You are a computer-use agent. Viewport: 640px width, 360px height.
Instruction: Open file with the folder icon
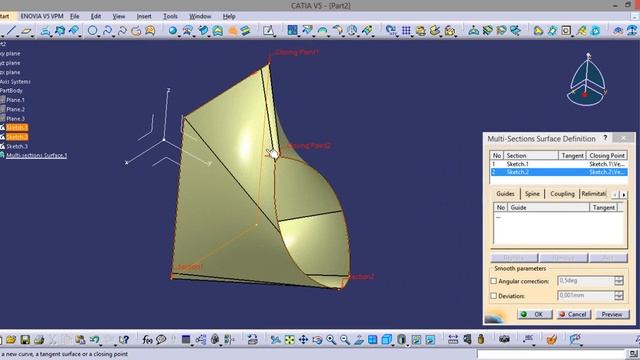pyautogui.click(x=11, y=339)
